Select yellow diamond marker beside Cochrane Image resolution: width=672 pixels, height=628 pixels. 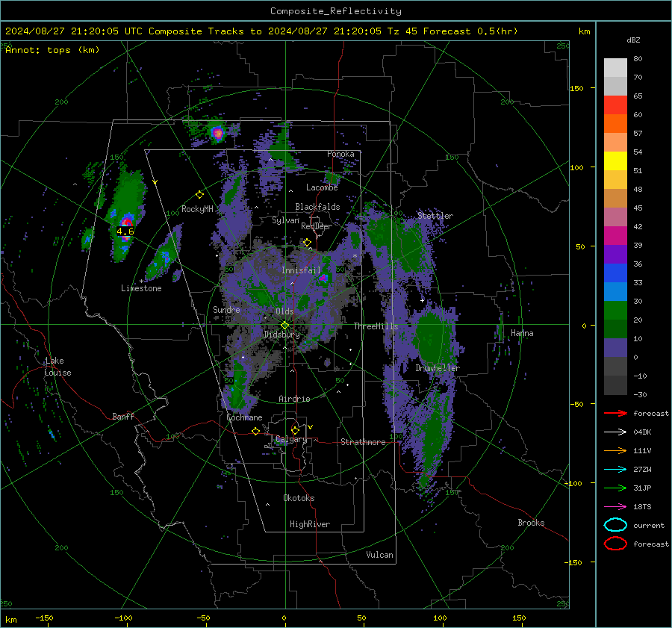pyautogui.click(x=255, y=432)
